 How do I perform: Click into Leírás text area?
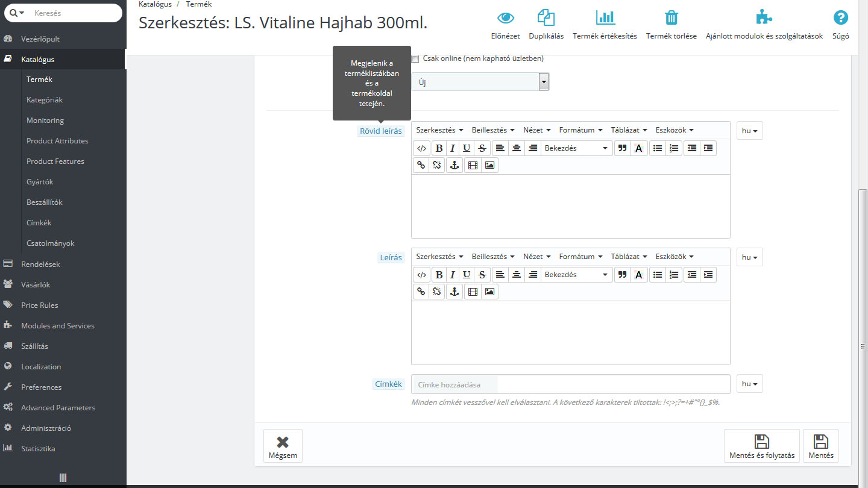point(570,333)
